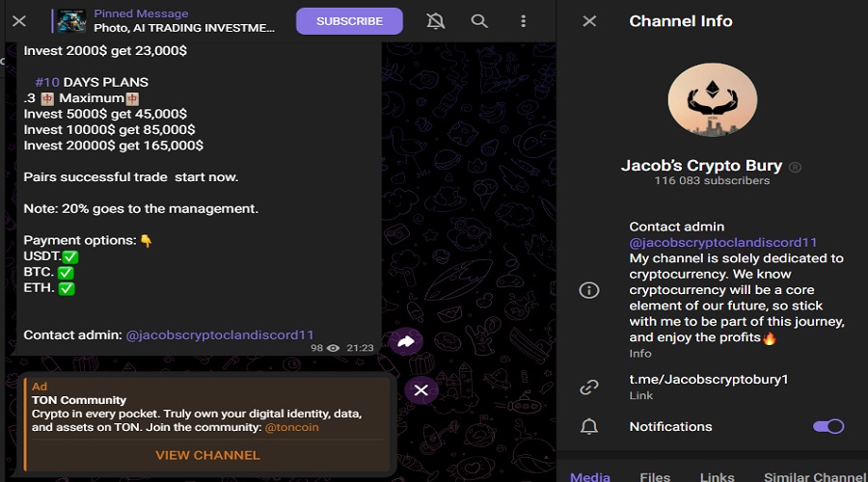868x482 pixels.
Task: Click the verified badge next to channel name
Action: (x=795, y=167)
